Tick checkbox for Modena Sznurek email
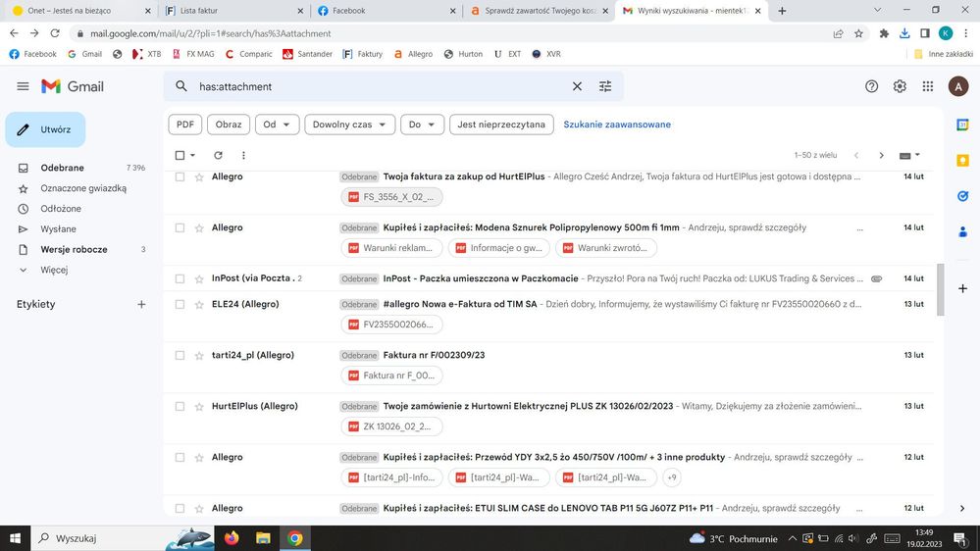980x551 pixels. (180, 228)
